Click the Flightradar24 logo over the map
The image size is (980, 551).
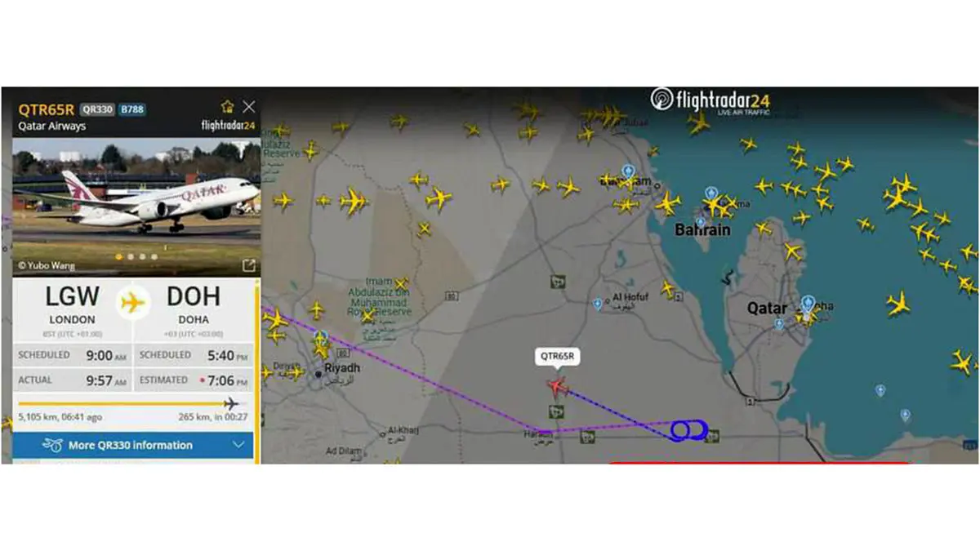pyautogui.click(x=710, y=100)
